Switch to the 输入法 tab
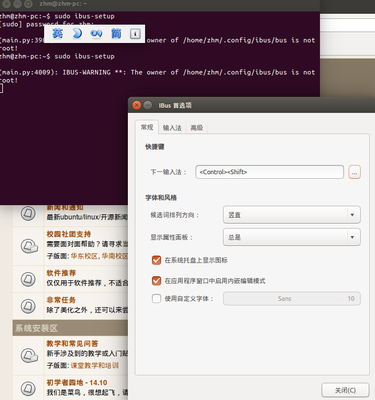The width and height of the screenshot is (375, 400). [x=172, y=128]
